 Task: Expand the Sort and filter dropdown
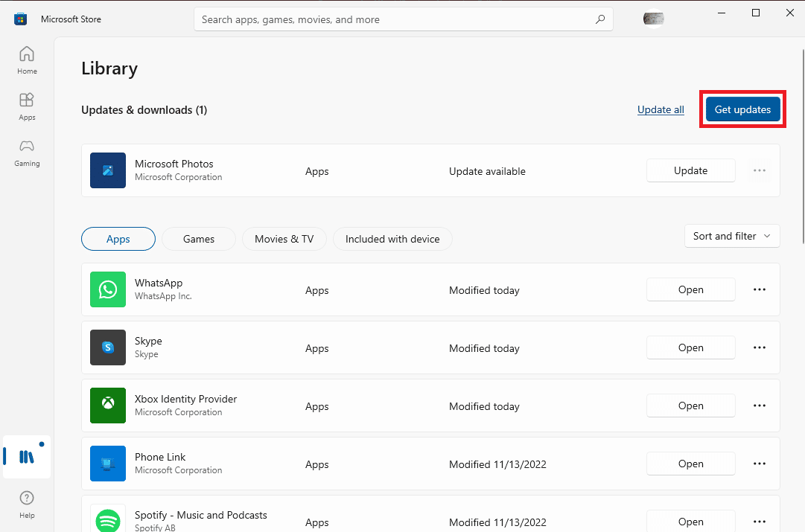pos(731,236)
